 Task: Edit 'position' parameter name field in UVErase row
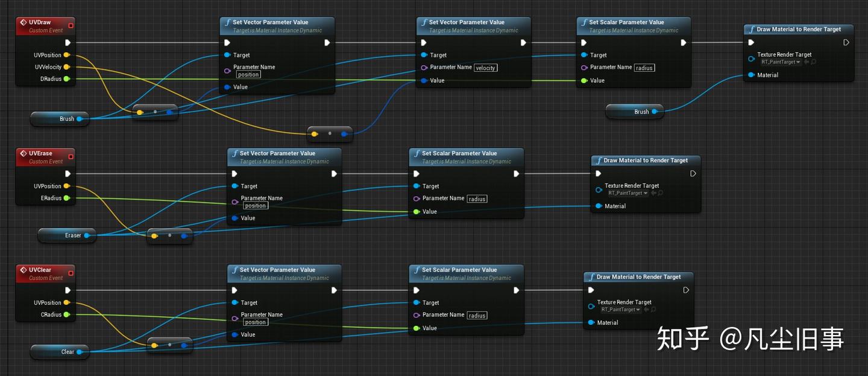click(255, 206)
